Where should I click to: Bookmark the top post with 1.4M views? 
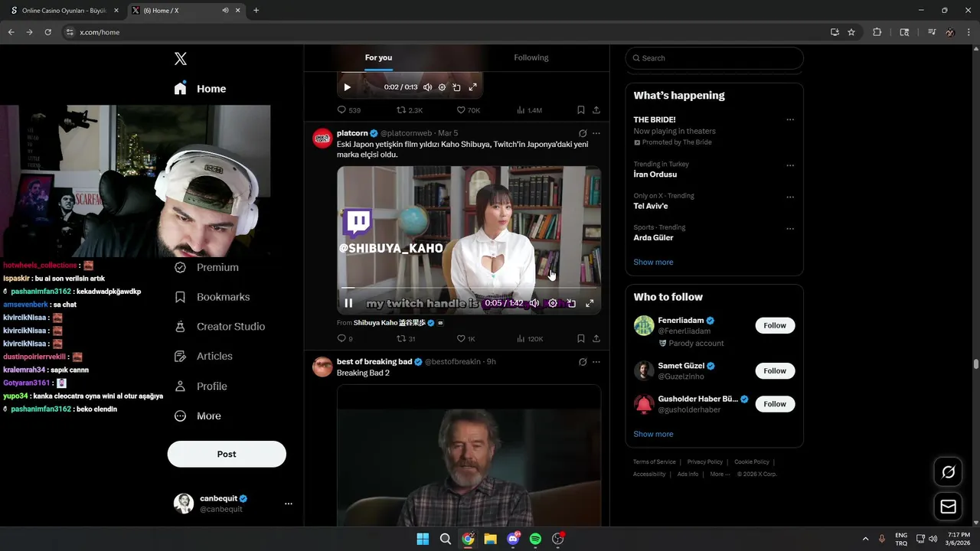pos(581,110)
